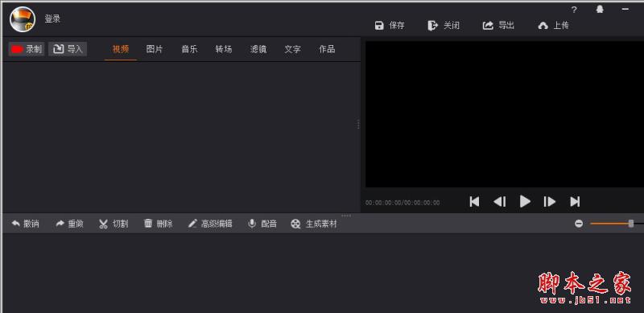Screen dimensions: 644x313
Task: Open 高级编辑 advanced editing
Action: (210, 224)
